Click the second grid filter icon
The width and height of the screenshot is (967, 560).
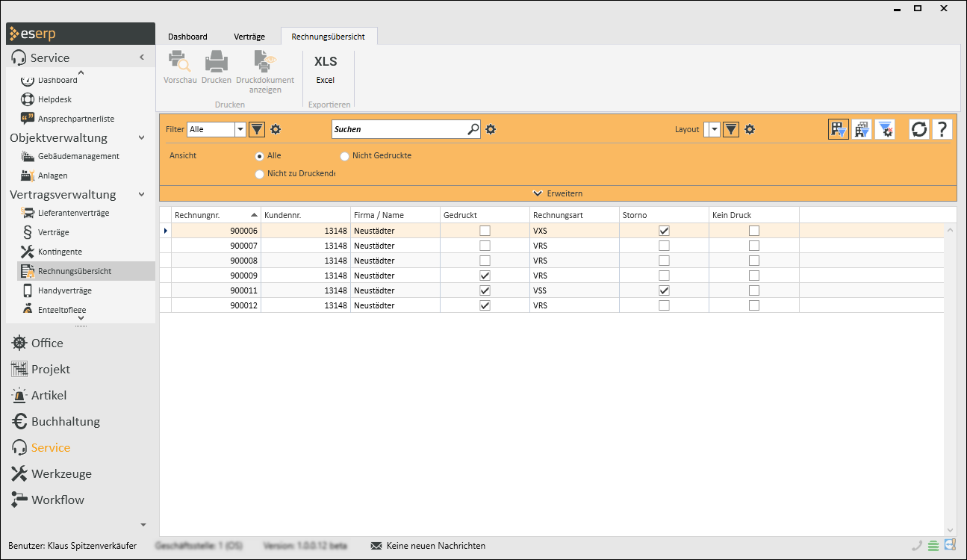[x=862, y=129]
